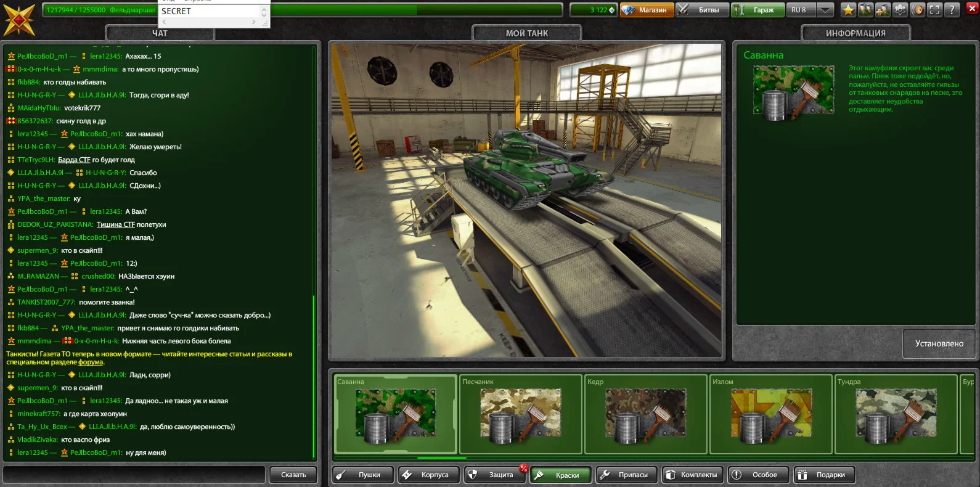Click the SECRET text field in popup
The image size is (980, 487).
click(x=210, y=11)
